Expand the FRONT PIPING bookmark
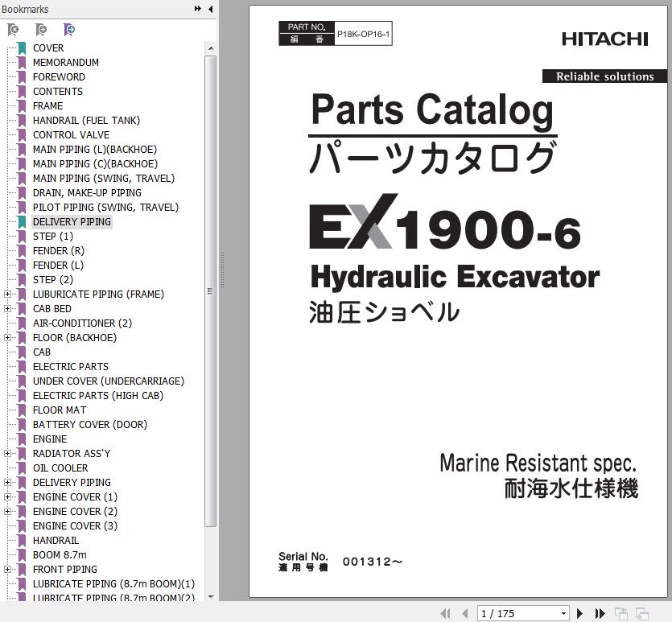Image resolution: width=672 pixels, height=622 pixels. click(7, 570)
